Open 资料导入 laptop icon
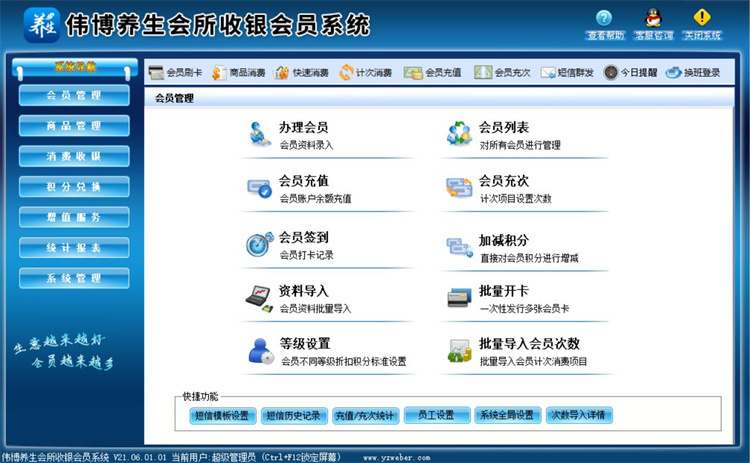Viewport: 750px width, 463px height. 260,298
